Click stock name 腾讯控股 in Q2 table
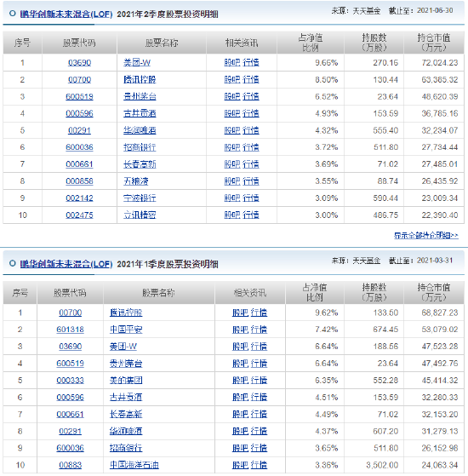Viewport: 468px width, 476px height. (x=140, y=79)
